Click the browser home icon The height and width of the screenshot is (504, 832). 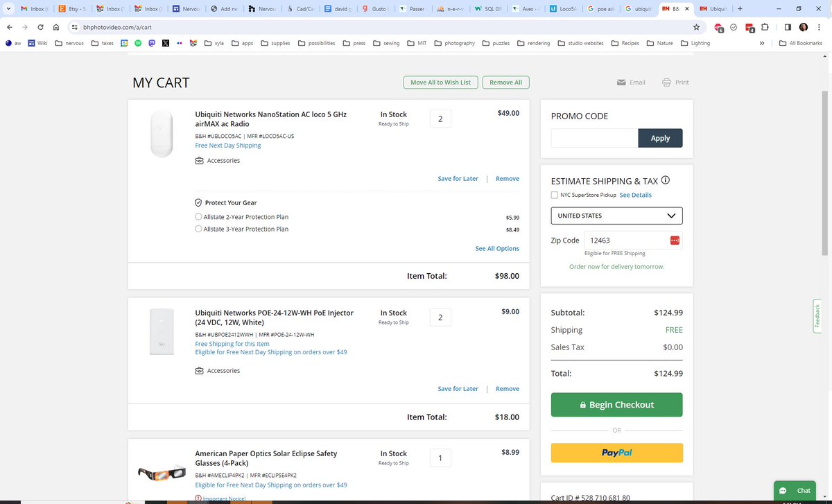click(56, 27)
